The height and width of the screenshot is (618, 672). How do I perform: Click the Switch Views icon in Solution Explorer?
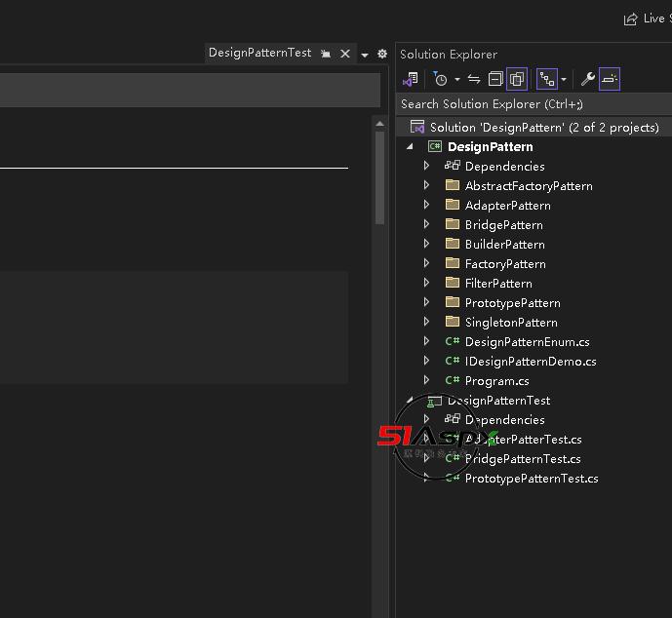pyautogui.click(x=411, y=79)
